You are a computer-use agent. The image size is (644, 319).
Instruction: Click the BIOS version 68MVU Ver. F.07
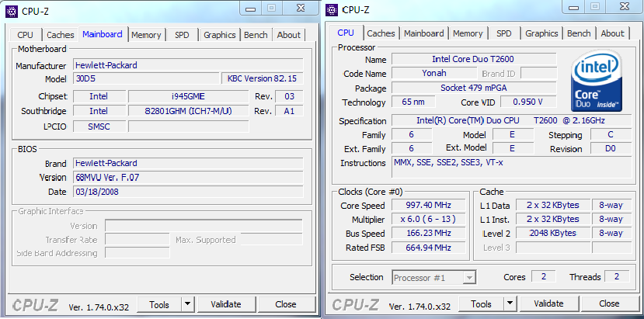188,178
